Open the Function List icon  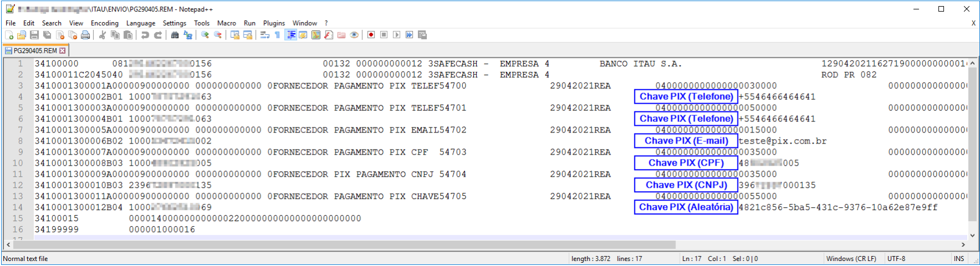[x=329, y=35]
